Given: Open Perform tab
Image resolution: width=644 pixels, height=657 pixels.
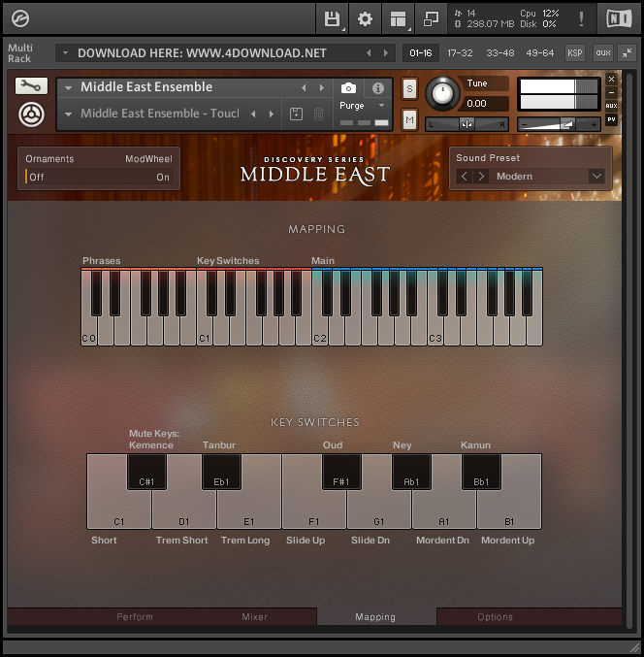Looking at the screenshot, I should (135, 617).
